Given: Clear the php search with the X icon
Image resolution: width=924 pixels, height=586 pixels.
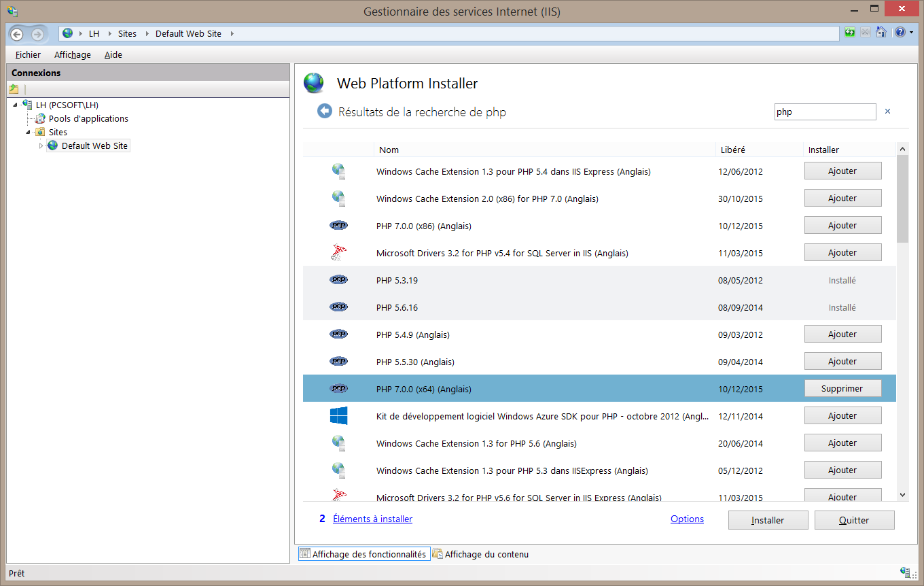Looking at the screenshot, I should point(887,112).
